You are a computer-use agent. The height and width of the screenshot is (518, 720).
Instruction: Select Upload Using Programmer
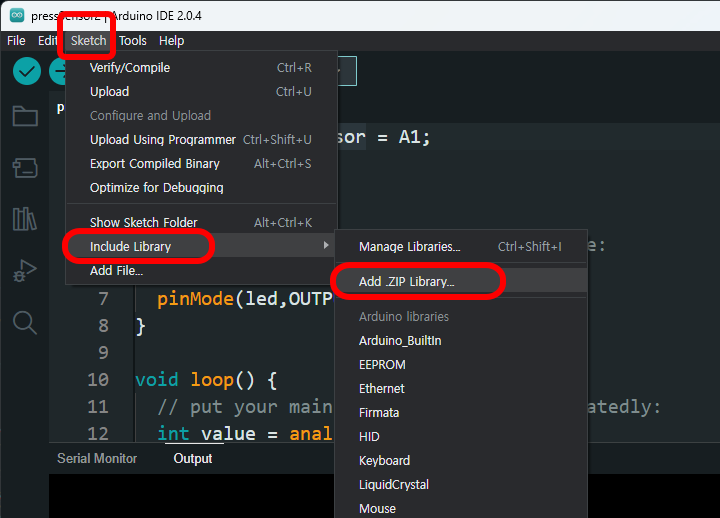(x=201, y=140)
